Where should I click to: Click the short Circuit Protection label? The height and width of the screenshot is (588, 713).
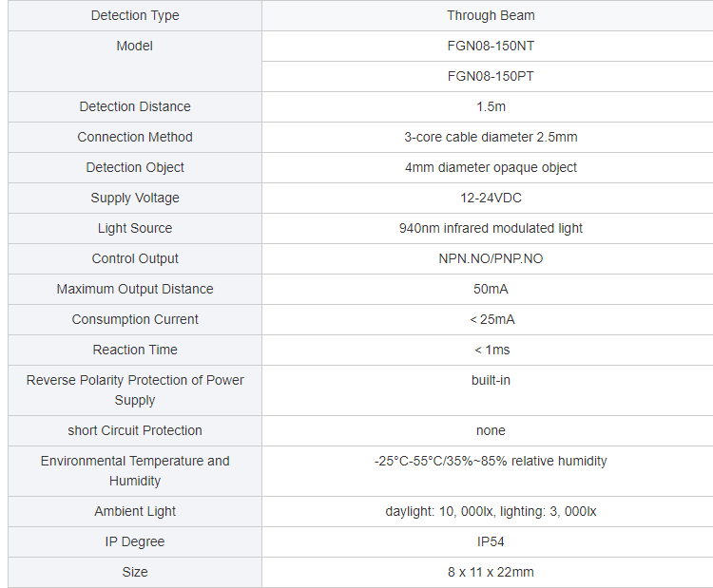(135, 430)
